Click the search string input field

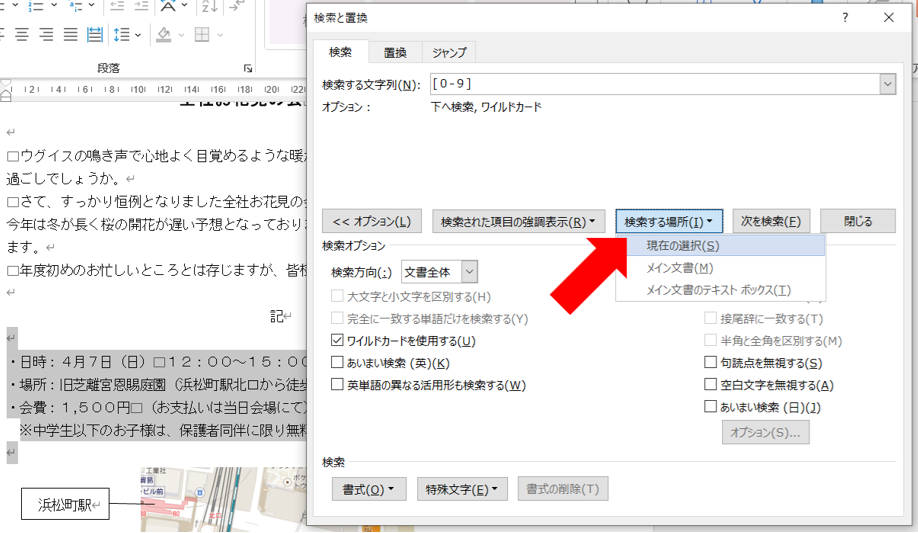coord(655,84)
